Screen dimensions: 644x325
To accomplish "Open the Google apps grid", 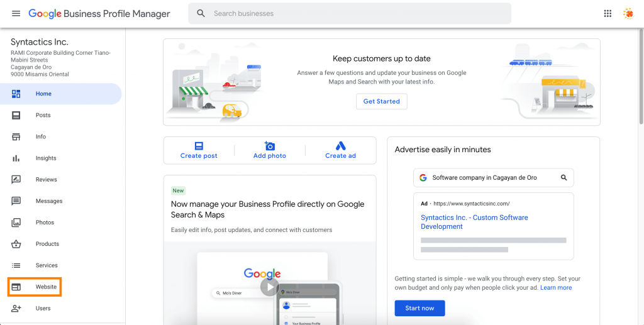I will click(x=608, y=14).
